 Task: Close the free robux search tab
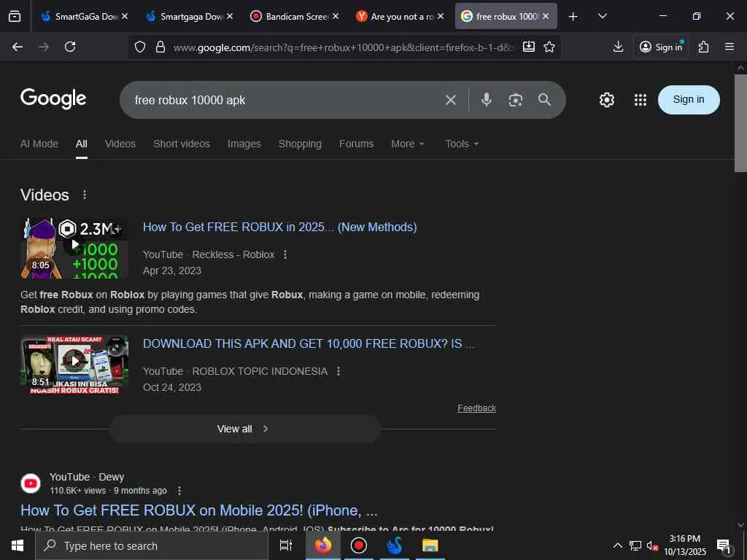(546, 16)
